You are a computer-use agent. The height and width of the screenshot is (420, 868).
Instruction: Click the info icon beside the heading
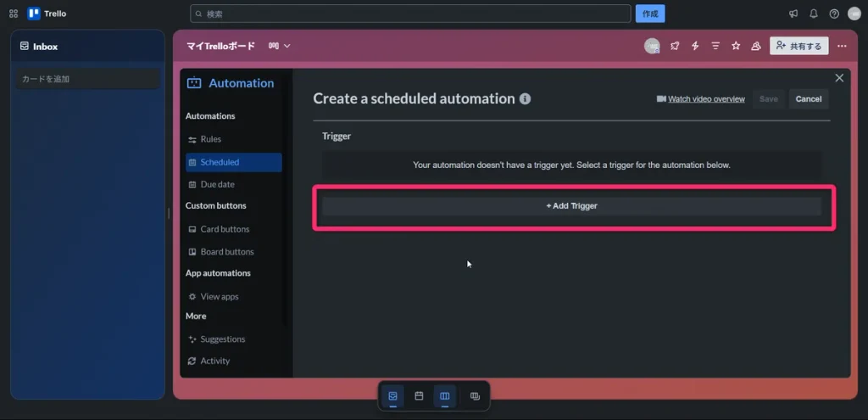click(x=525, y=98)
